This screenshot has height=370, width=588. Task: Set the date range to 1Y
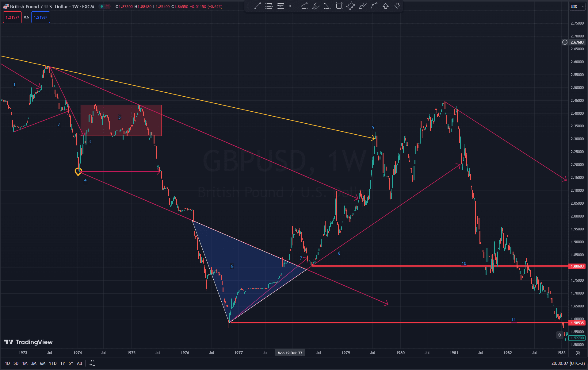pyautogui.click(x=63, y=363)
